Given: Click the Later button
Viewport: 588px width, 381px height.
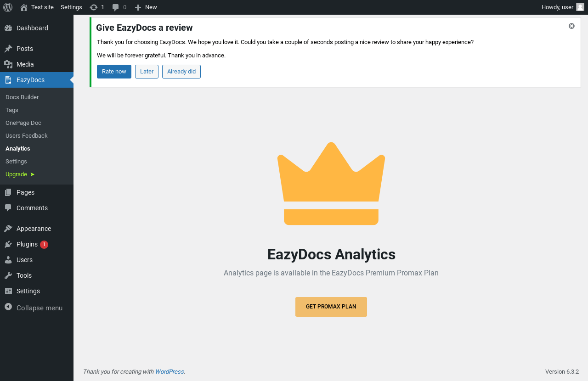Looking at the screenshot, I should 147,72.
